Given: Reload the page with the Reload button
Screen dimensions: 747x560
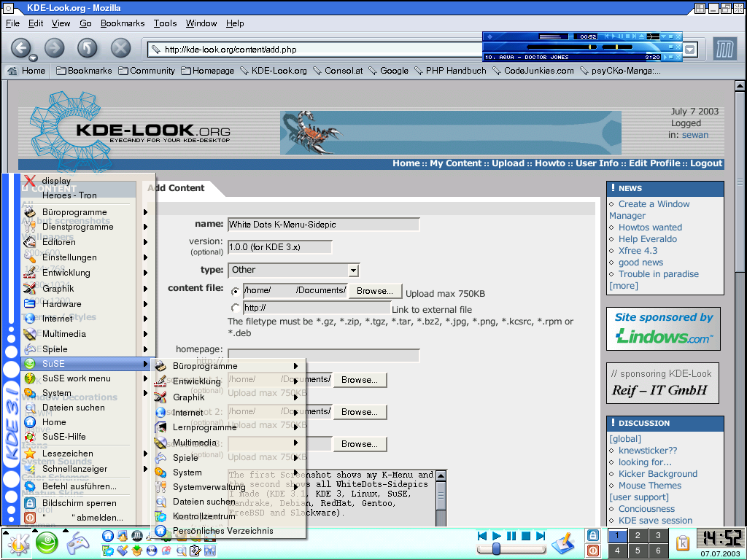Looking at the screenshot, I should click(88, 47).
